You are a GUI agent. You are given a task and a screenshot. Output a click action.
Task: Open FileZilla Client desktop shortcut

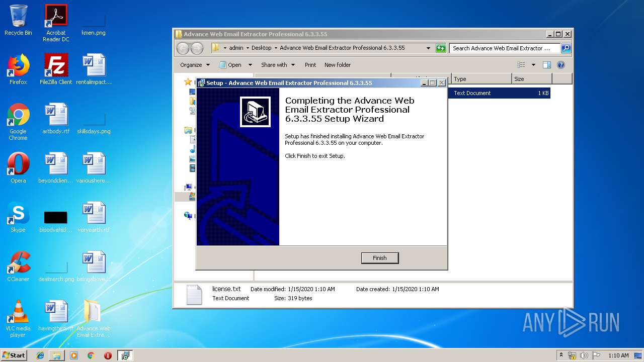[x=56, y=69]
